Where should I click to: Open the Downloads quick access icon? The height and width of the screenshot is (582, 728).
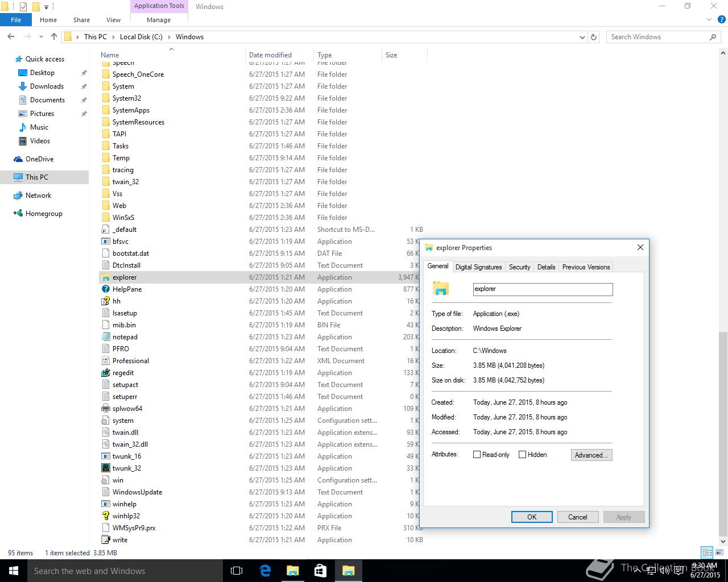[23, 86]
